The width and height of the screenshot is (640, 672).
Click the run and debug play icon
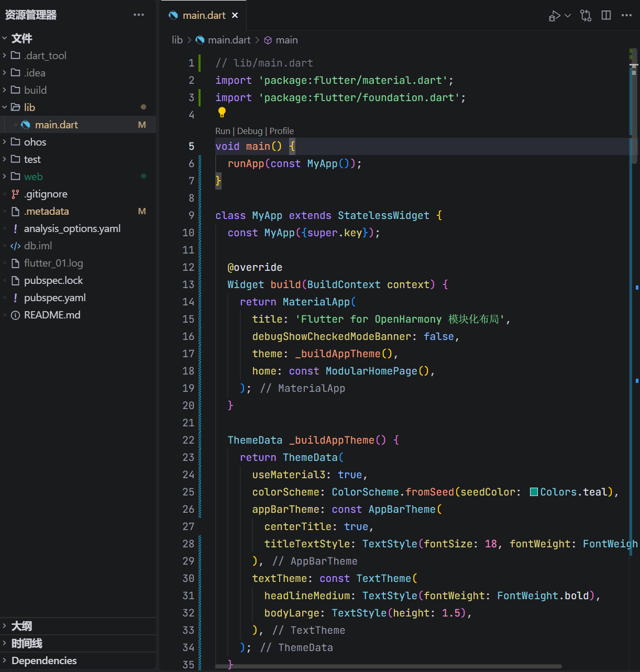point(554,16)
